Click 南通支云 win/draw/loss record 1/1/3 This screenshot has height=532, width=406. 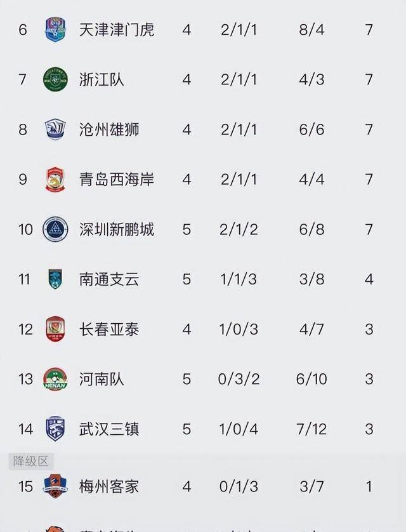(x=239, y=279)
